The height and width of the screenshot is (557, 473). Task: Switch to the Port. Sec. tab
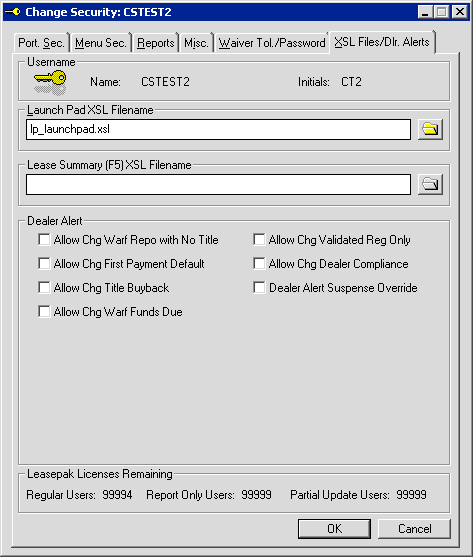41,43
